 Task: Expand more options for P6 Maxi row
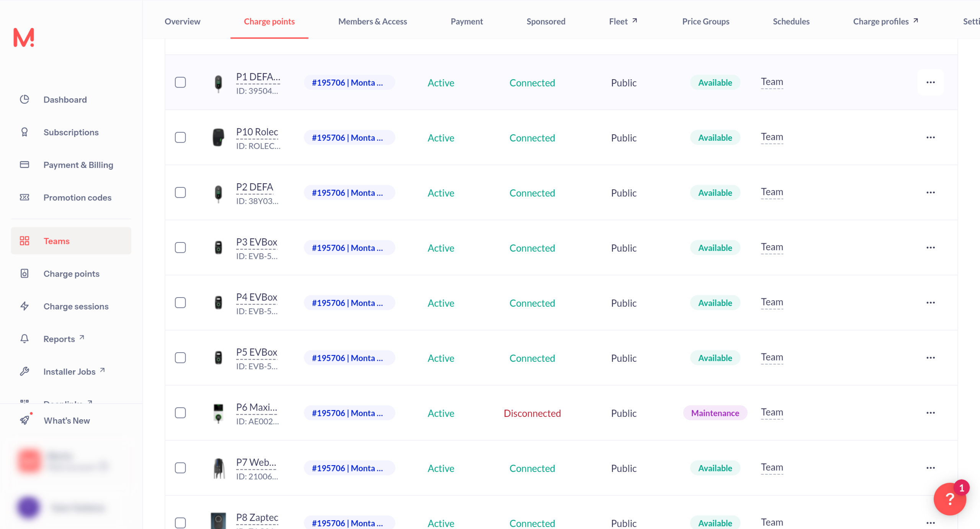coord(931,413)
